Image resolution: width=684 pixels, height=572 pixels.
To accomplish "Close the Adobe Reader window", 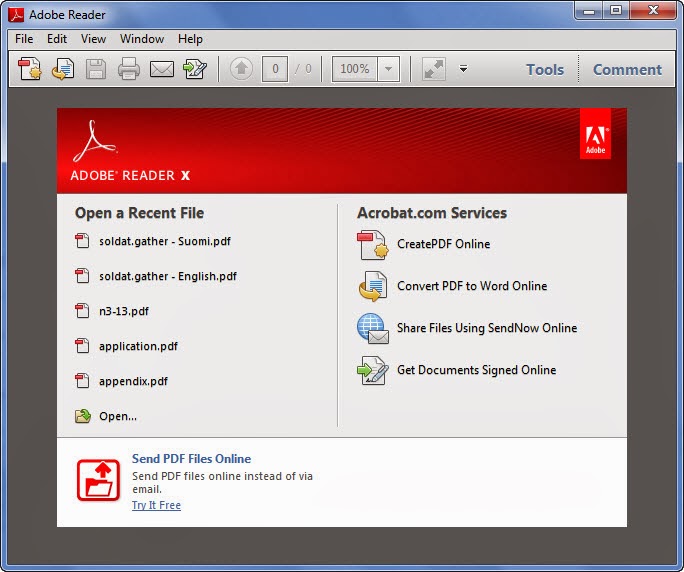I will [653, 10].
